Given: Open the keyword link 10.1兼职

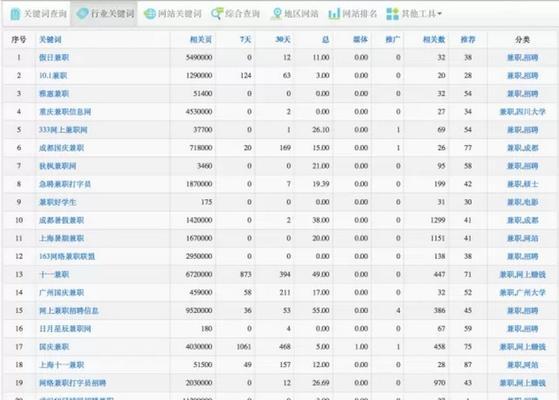Looking at the screenshot, I should tap(53, 76).
